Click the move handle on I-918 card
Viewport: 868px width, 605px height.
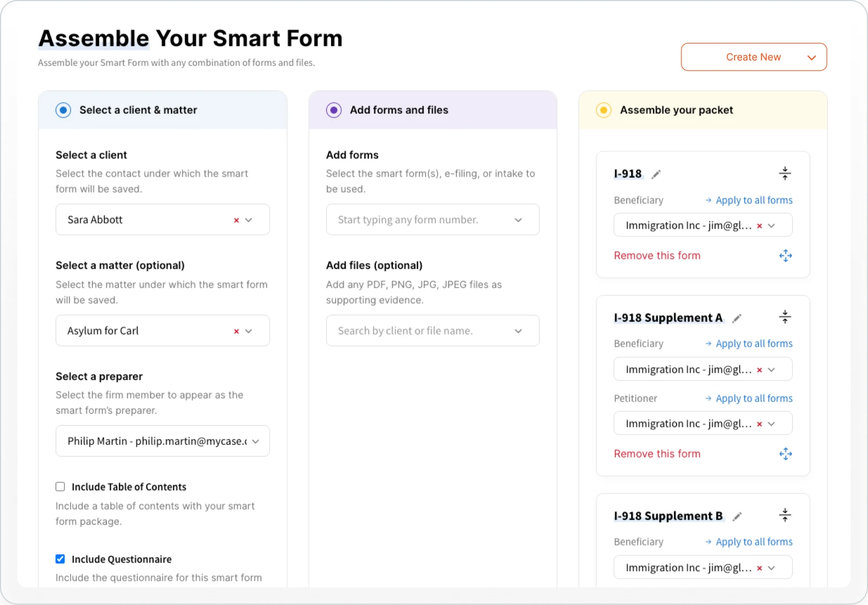click(785, 256)
